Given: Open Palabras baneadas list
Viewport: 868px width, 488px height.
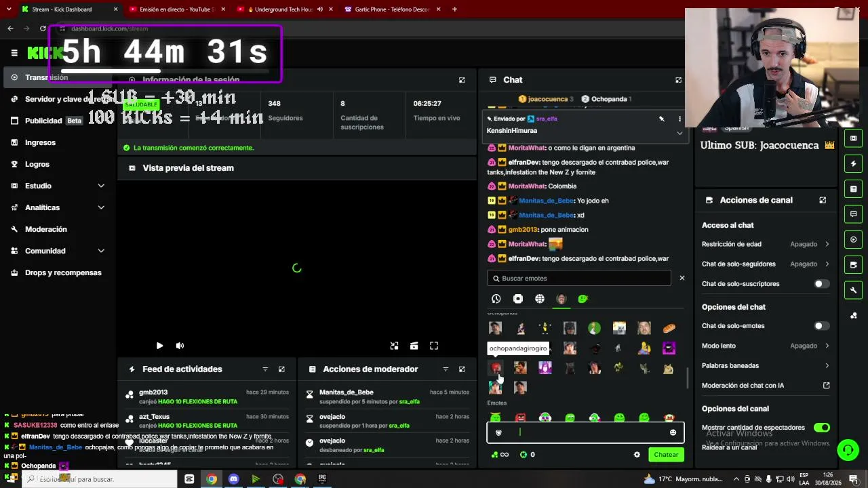Looking at the screenshot, I should [x=766, y=365].
